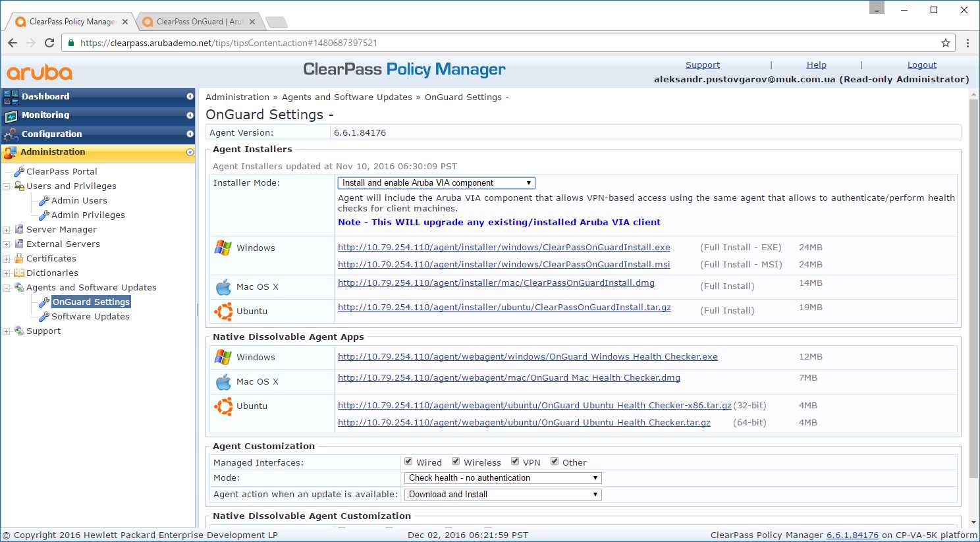The image size is (980, 542).
Task: Select the ClearPass Policy Manager browser tab
Action: pos(71,22)
